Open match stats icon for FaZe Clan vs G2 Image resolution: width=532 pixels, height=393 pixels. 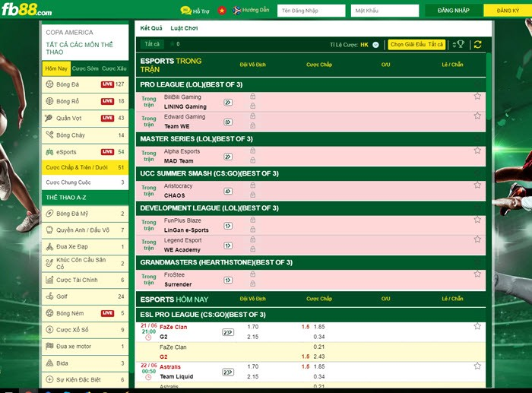pyautogui.click(x=228, y=332)
